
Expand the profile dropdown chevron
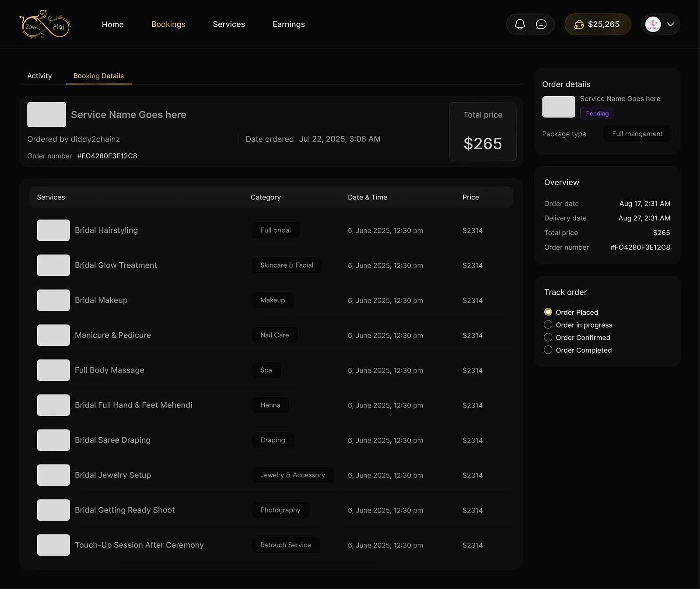(670, 24)
